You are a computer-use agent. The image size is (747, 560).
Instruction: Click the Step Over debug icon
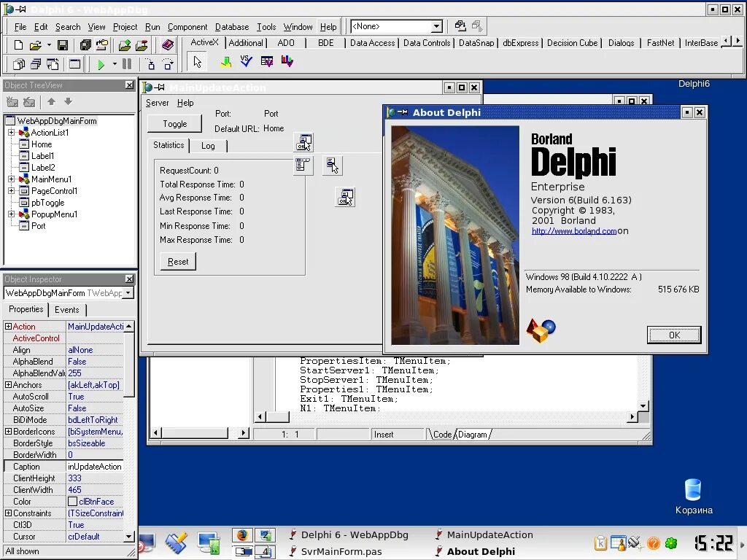(x=168, y=64)
